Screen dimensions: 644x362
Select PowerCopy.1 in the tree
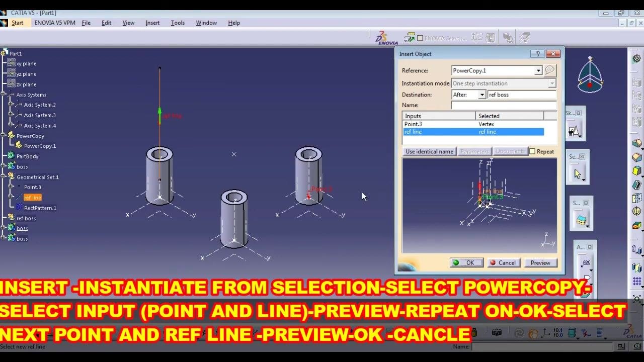point(40,146)
